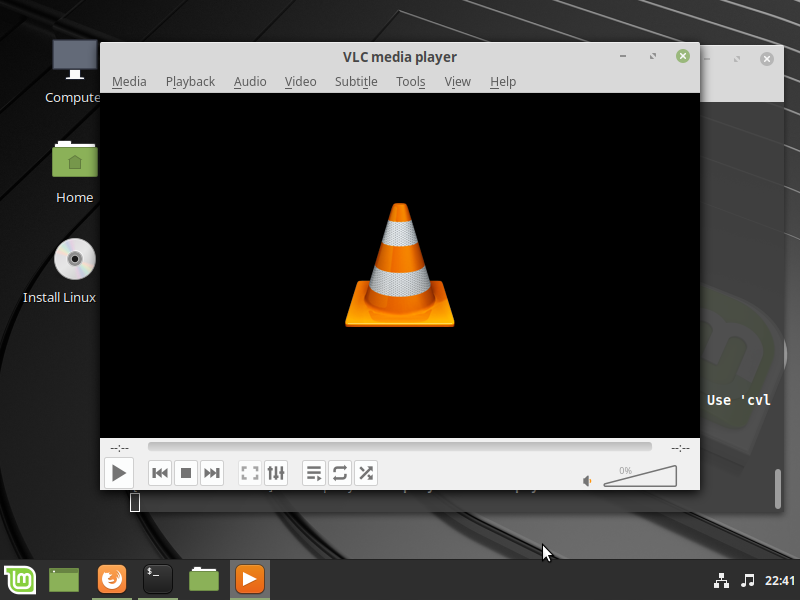
Task: Click the terminal window scrollbar
Action: click(x=778, y=489)
